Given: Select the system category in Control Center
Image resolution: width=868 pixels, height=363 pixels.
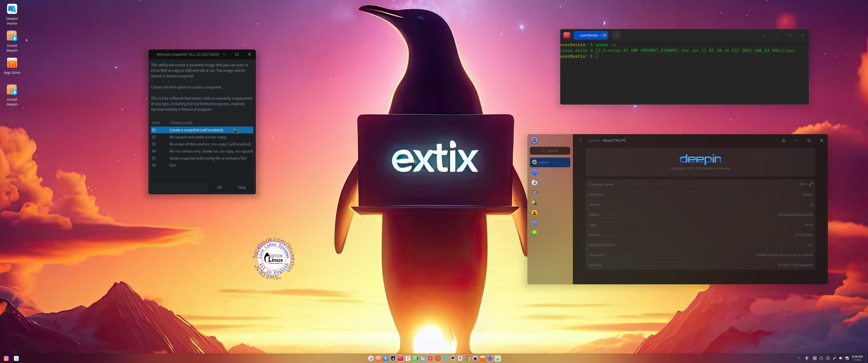Looking at the screenshot, I should 550,162.
